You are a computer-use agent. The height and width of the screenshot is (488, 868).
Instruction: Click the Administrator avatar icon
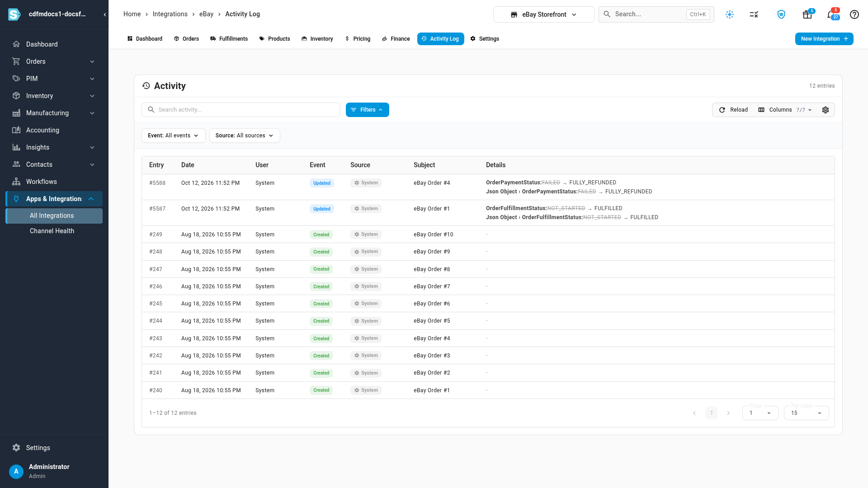16,471
